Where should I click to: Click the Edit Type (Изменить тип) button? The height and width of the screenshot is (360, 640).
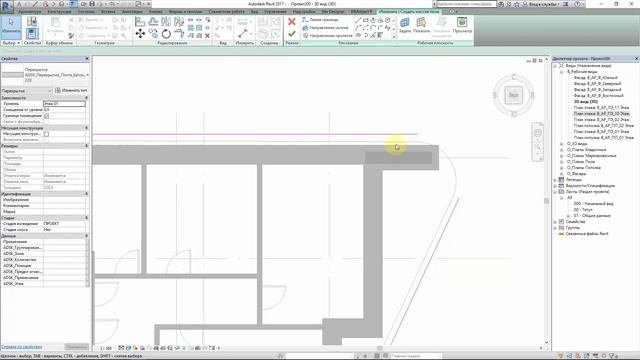coord(71,90)
